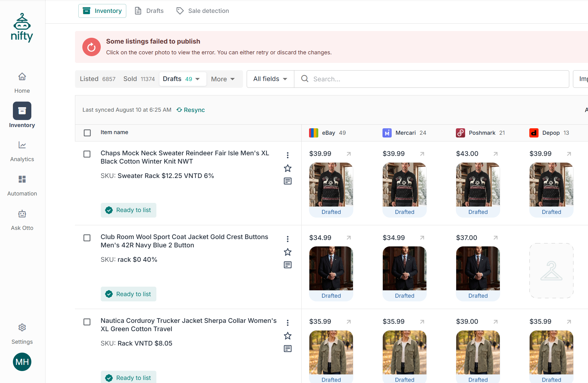Click the Depop marketplace column icon
The width and height of the screenshot is (588, 383).
pos(534,133)
